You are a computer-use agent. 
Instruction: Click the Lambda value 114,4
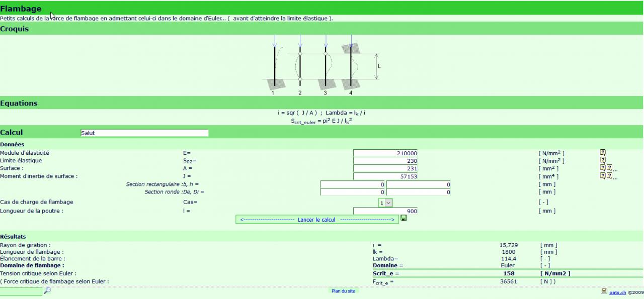tap(508, 258)
